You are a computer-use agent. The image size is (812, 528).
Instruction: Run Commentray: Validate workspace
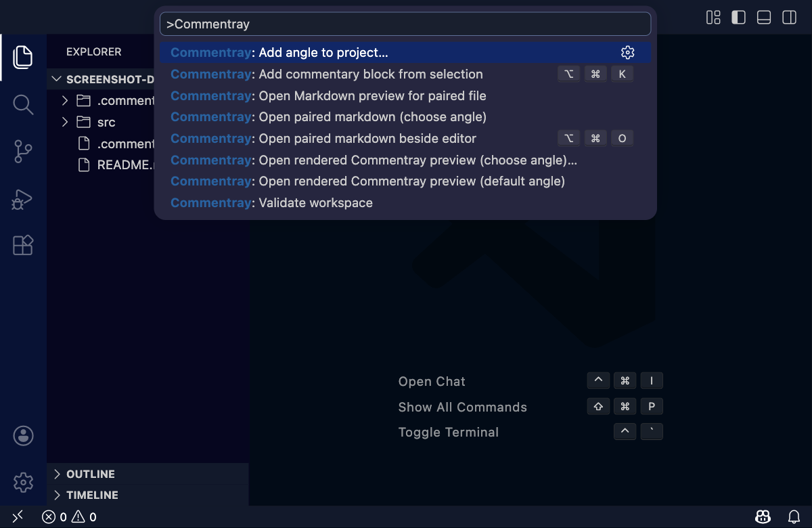point(405,203)
